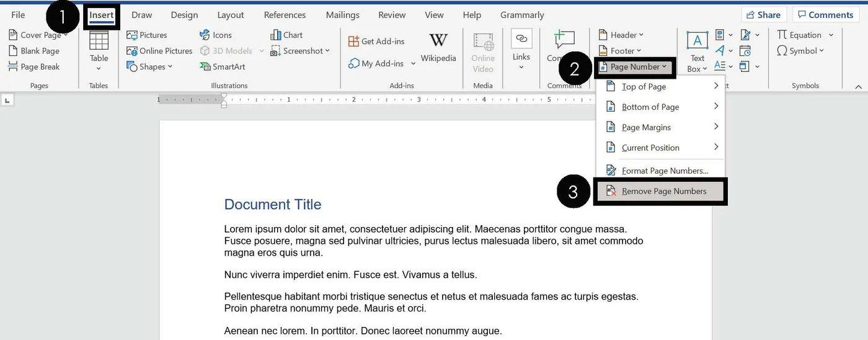Click the line "Nunc viverra imperdiet enim"
The height and width of the screenshot is (340, 868).
click(350, 274)
